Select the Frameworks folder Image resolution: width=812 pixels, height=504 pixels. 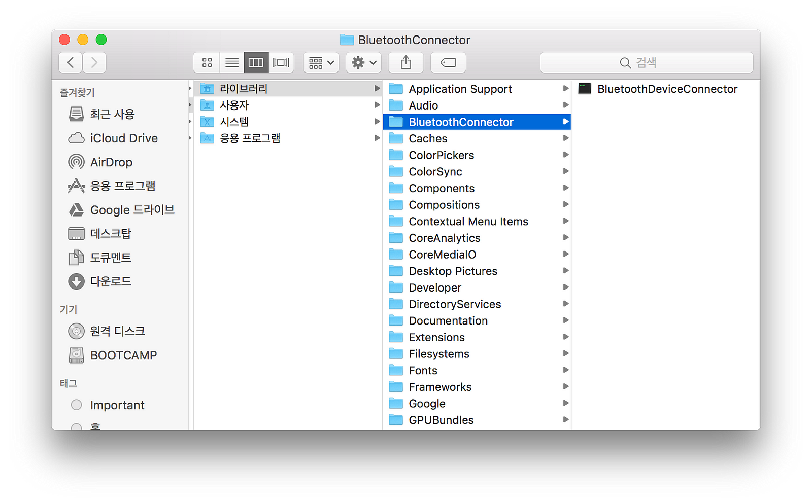click(x=477, y=387)
